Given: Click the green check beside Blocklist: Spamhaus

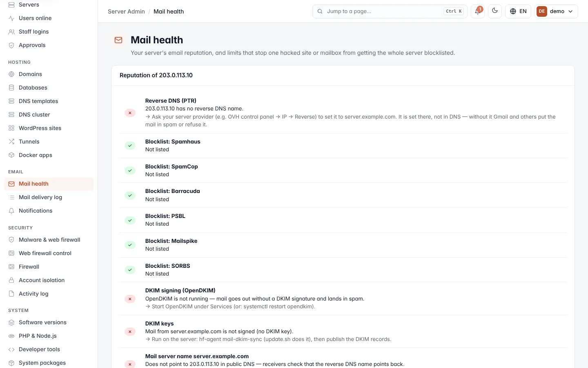Looking at the screenshot, I should 130,146.
